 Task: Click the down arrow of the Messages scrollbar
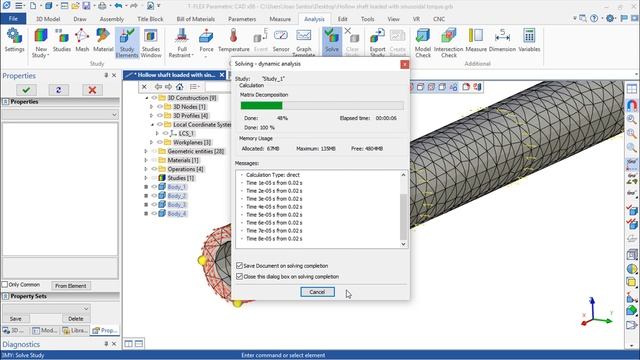[x=403, y=244]
